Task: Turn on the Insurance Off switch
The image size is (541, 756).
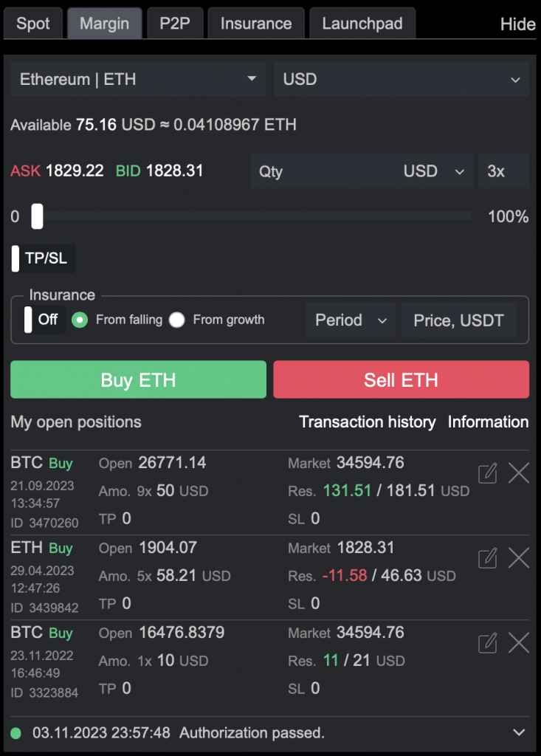Action: (x=29, y=320)
